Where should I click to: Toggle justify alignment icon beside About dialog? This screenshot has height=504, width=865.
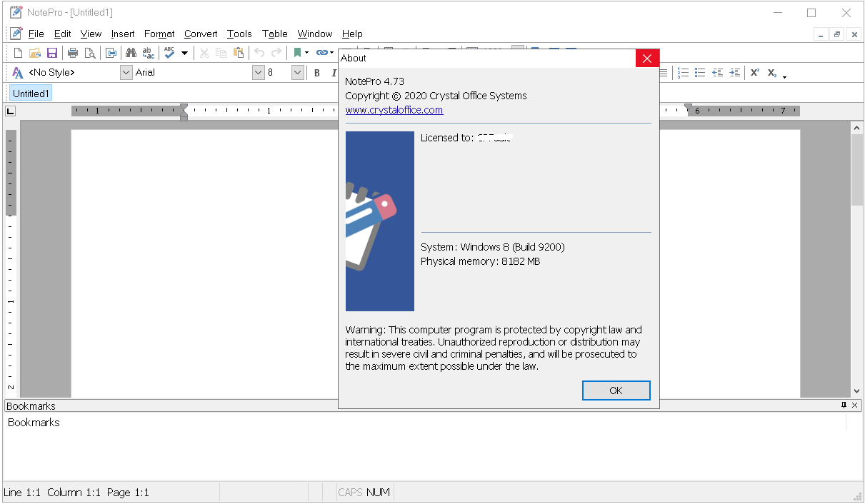tap(664, 72)
